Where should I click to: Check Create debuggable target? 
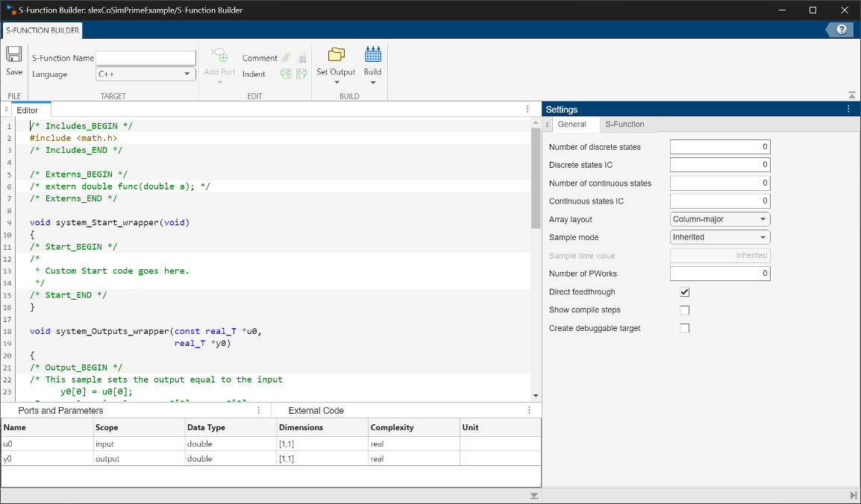coord(684,327)
